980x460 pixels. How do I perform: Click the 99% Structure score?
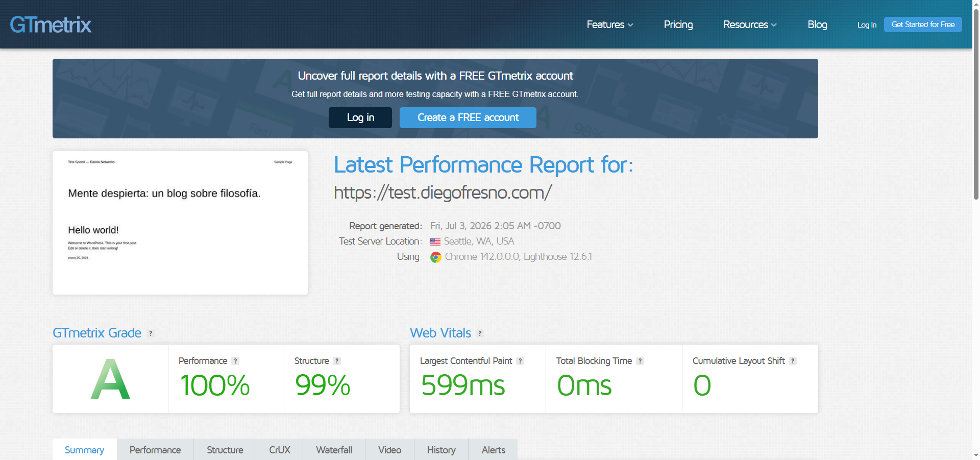coord(323,385)
